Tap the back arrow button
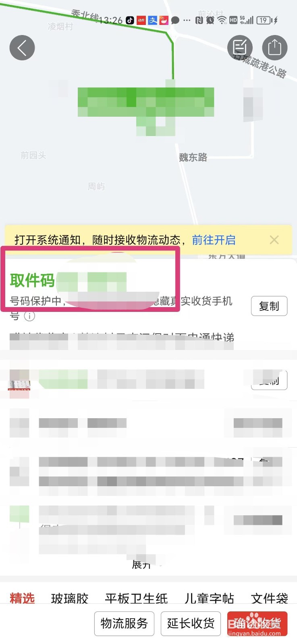297x644 pixels. [x=22, y=48]
